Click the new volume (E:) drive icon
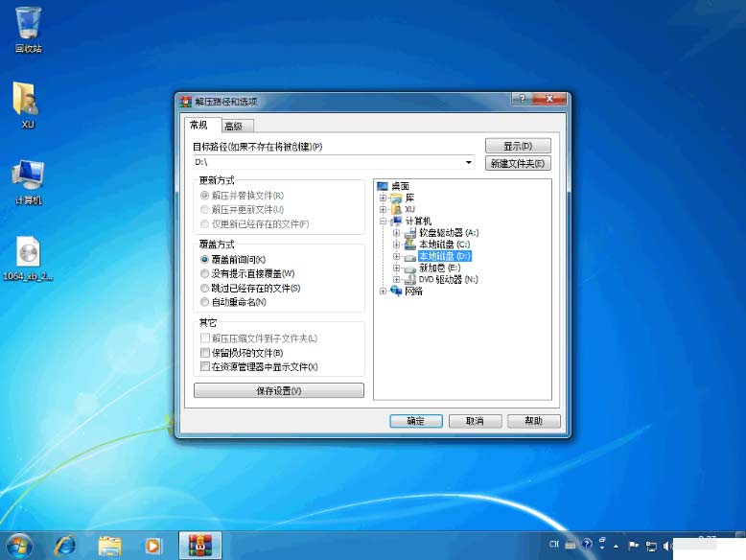This screenshot has width=746, height=560. (x=410, y=268)
